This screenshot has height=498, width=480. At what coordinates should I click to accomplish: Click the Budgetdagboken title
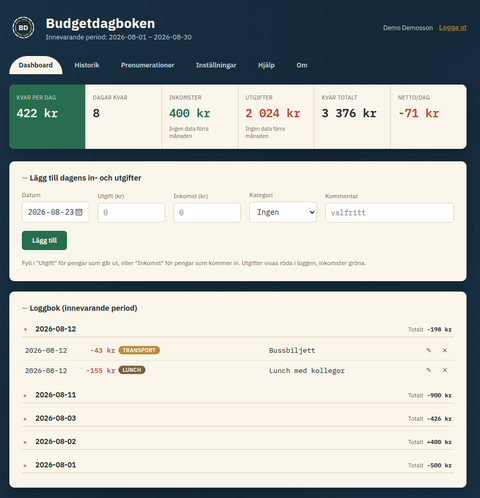click(100, 23)
